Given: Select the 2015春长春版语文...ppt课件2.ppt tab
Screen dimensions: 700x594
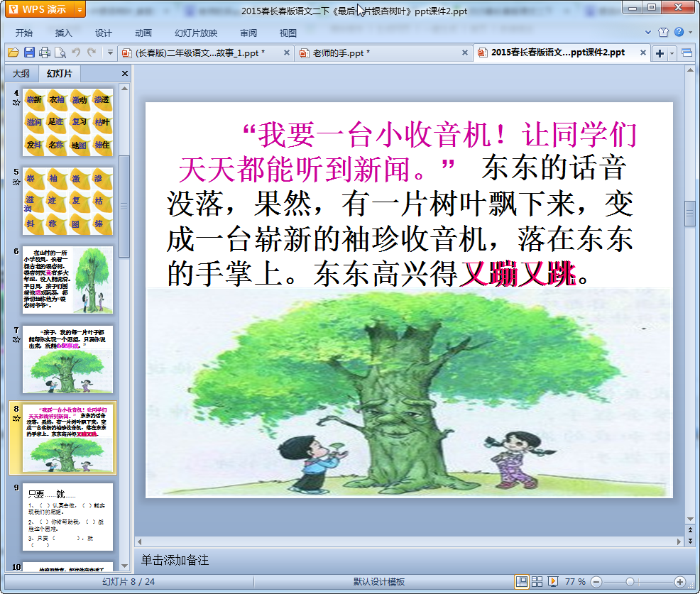Looking at the screenshot, I should coord(557,53).
